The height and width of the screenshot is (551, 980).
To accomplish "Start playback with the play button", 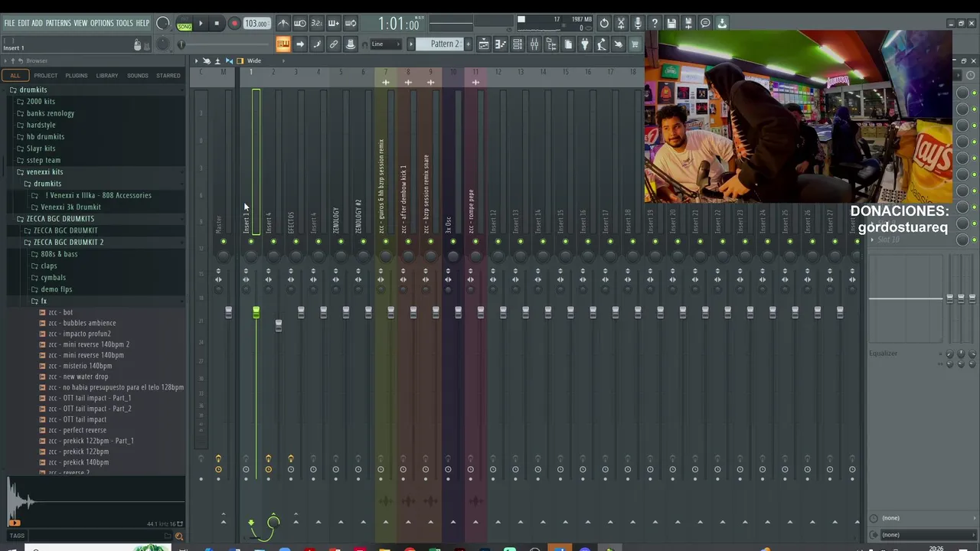I will [x=201, y=24].
